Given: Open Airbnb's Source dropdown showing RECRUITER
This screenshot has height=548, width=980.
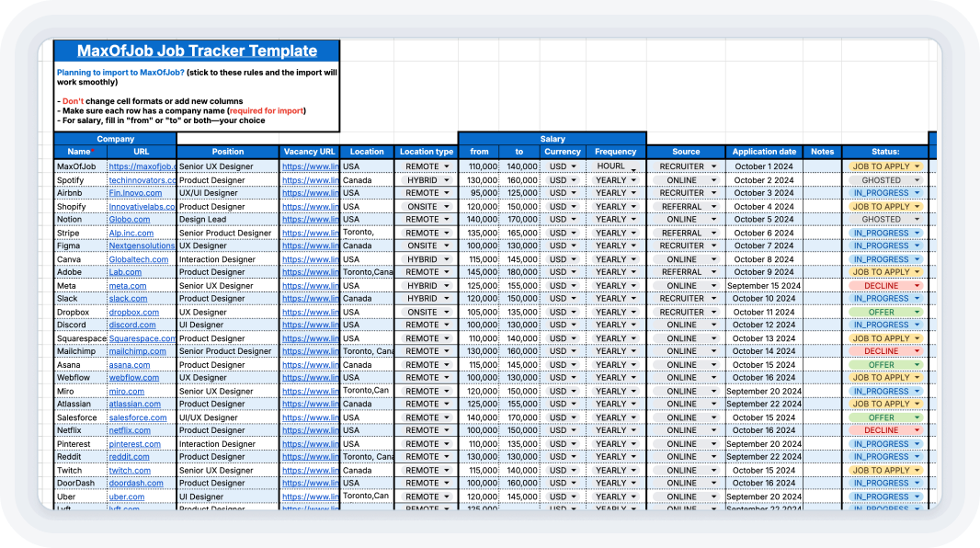Looking at the screenshot, I should coord(686,193).
